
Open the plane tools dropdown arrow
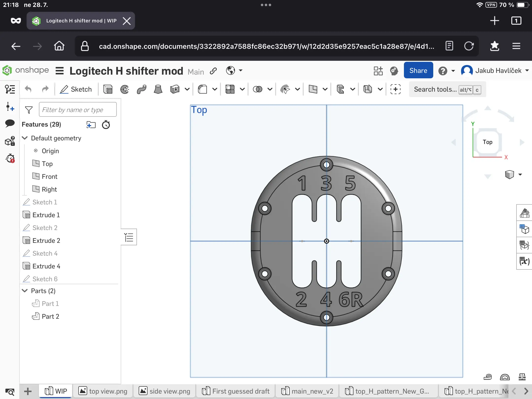tap(325, 89)
